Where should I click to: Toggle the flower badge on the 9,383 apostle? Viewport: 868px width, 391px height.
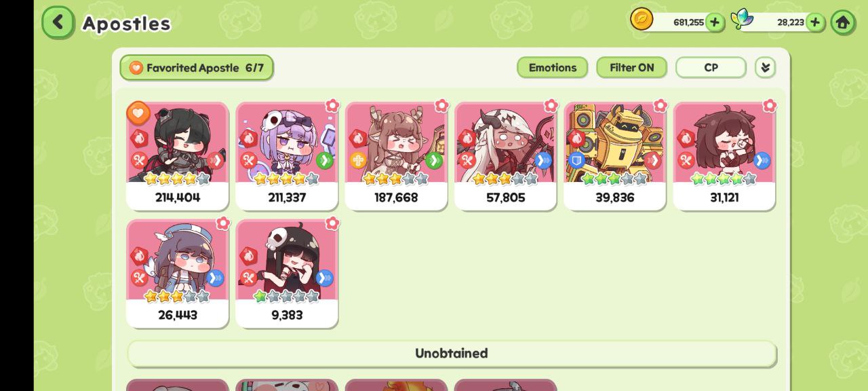tap(332, 223)
